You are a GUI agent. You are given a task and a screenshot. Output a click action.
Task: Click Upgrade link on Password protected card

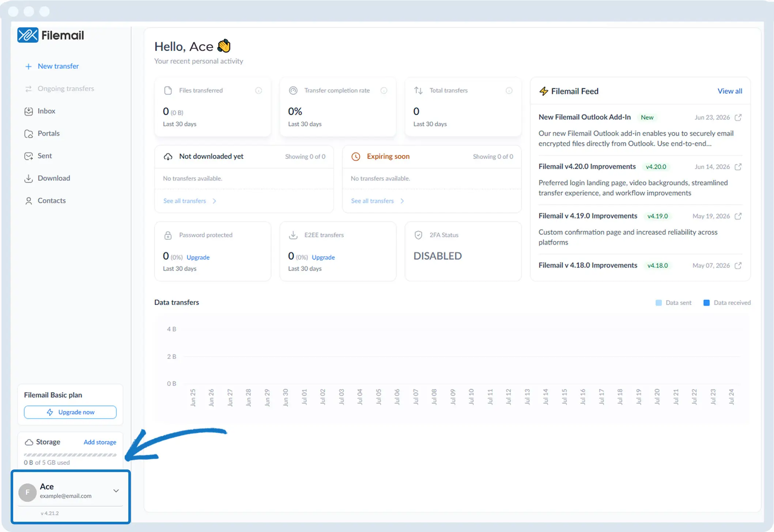click(198, 257)
